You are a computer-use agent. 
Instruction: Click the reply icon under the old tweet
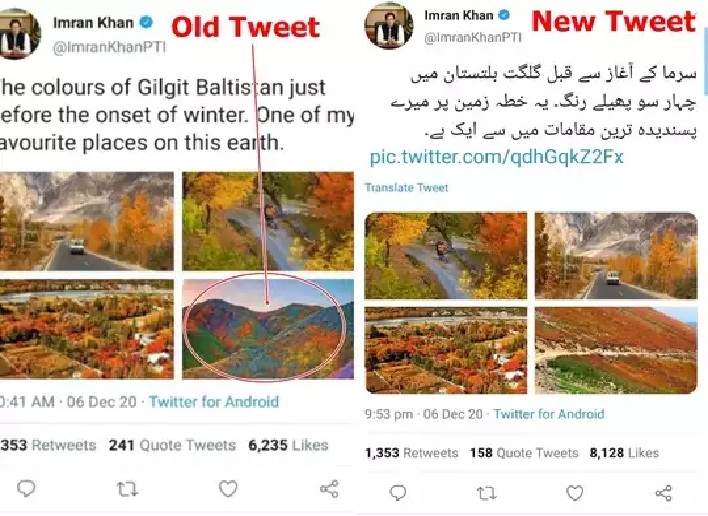pos(27,489)
